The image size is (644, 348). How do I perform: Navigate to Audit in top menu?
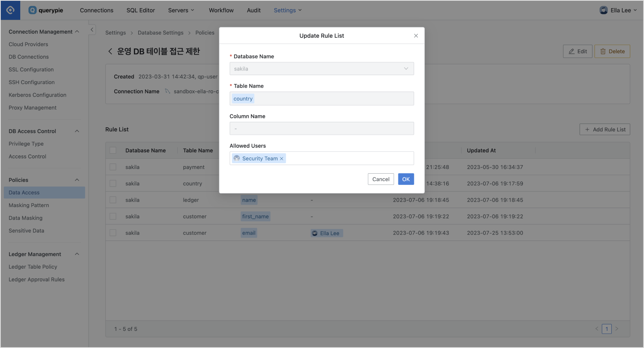(x=253, y=10)
